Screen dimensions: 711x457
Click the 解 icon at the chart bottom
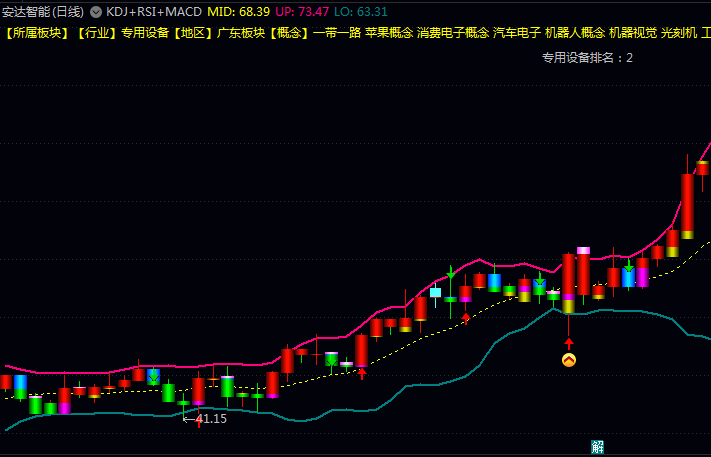click(x=597, y=447)
